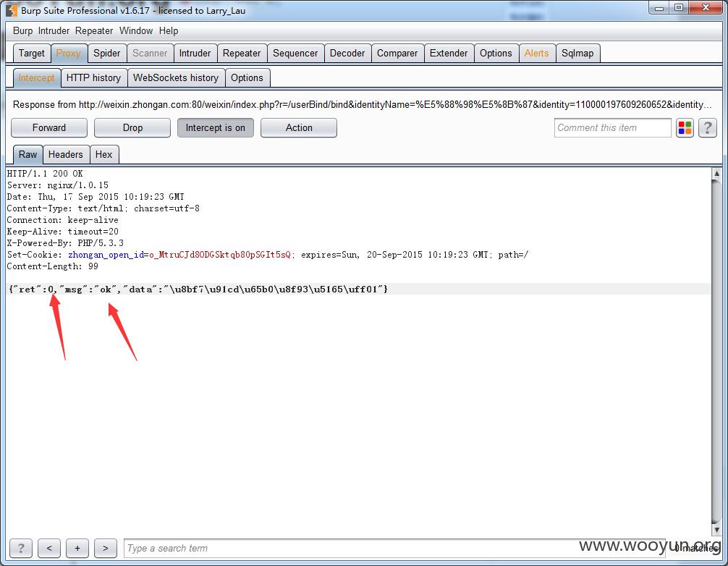Click the Date header line
The width and height of the screenshot is (728, 566).
pyautogui.click(x=96, y=197)
